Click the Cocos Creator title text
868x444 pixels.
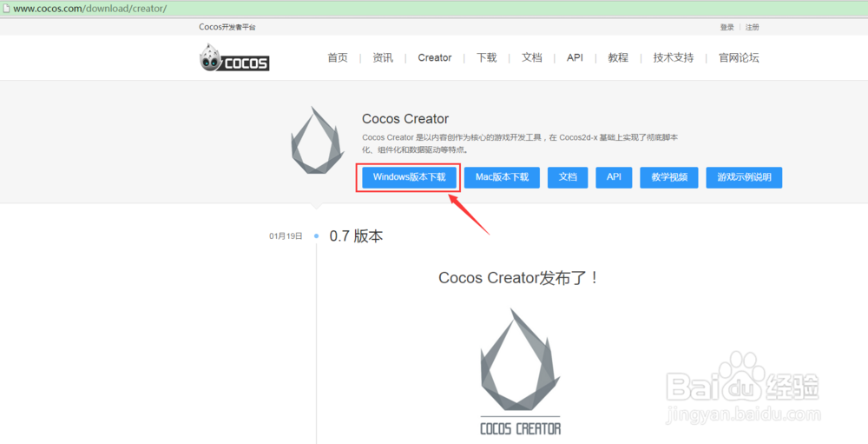tap(405, 119)
